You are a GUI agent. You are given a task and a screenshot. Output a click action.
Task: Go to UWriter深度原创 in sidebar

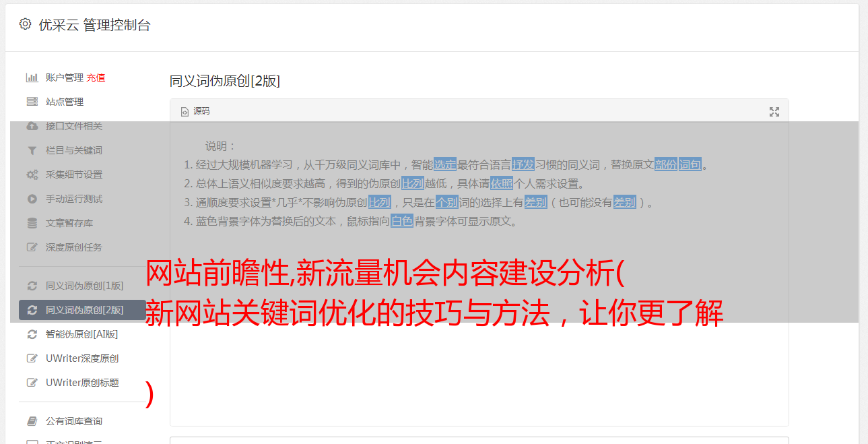(x=82, y=358)
